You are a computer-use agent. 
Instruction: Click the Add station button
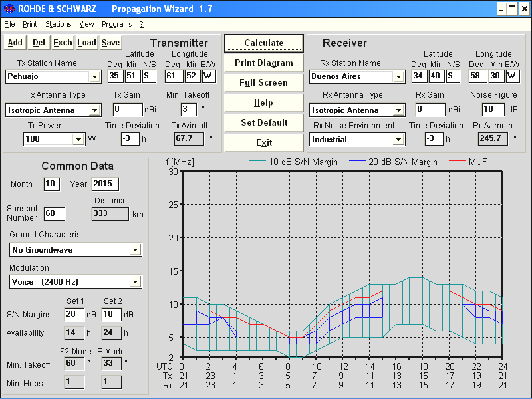coord(15,43)
